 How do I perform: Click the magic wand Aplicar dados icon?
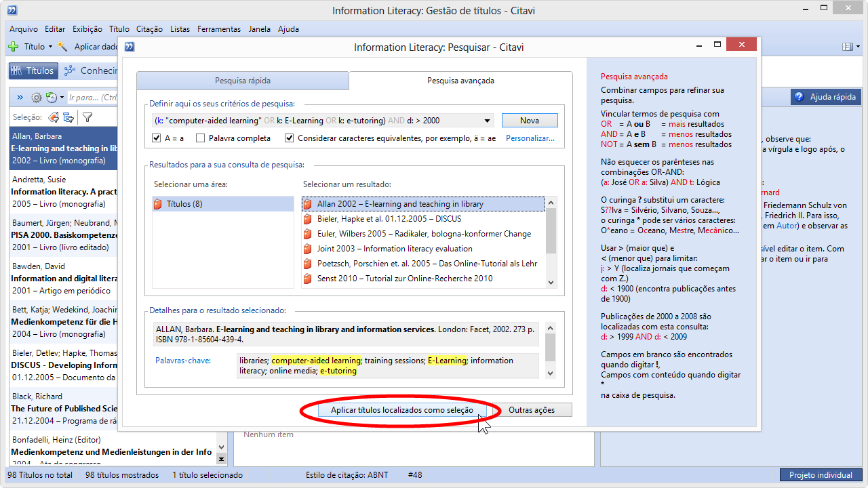(x=63, y=47)
